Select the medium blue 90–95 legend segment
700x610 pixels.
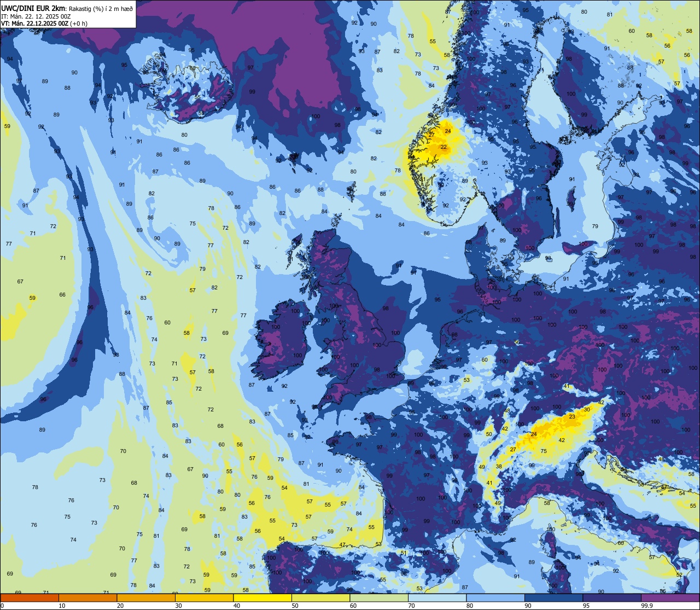[553, 597]
